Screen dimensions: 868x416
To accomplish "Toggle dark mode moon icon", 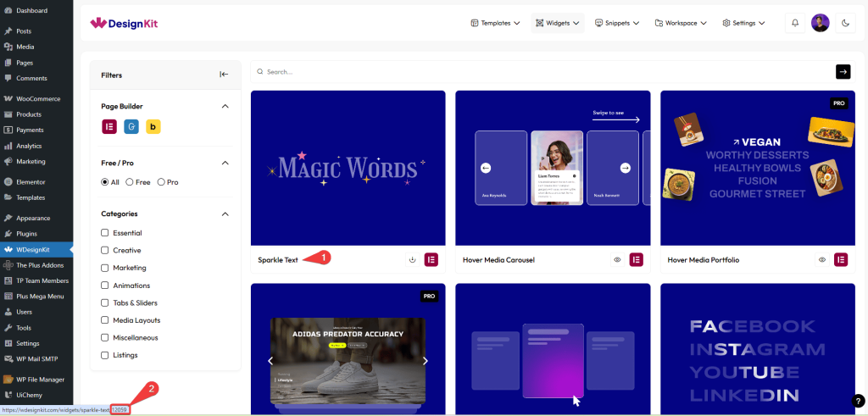I will pos(845,23).
